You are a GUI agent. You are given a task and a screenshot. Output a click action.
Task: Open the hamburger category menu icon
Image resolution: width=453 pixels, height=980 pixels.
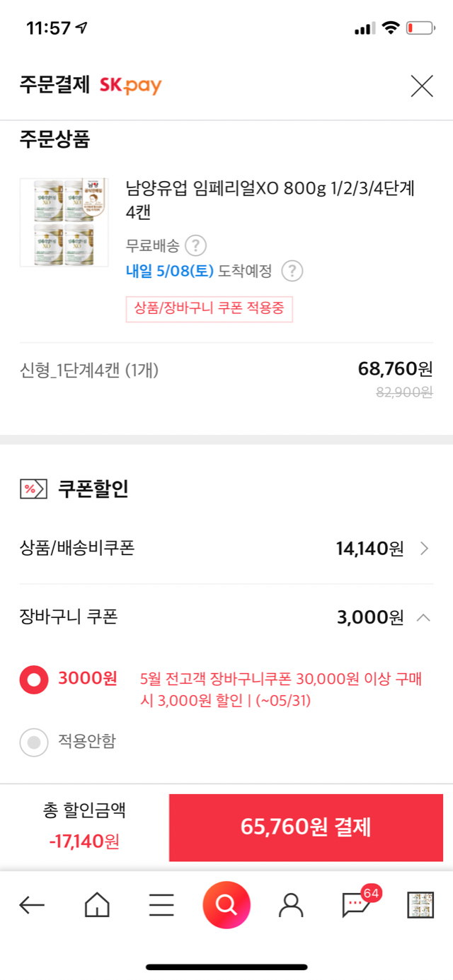coord(161,904)
